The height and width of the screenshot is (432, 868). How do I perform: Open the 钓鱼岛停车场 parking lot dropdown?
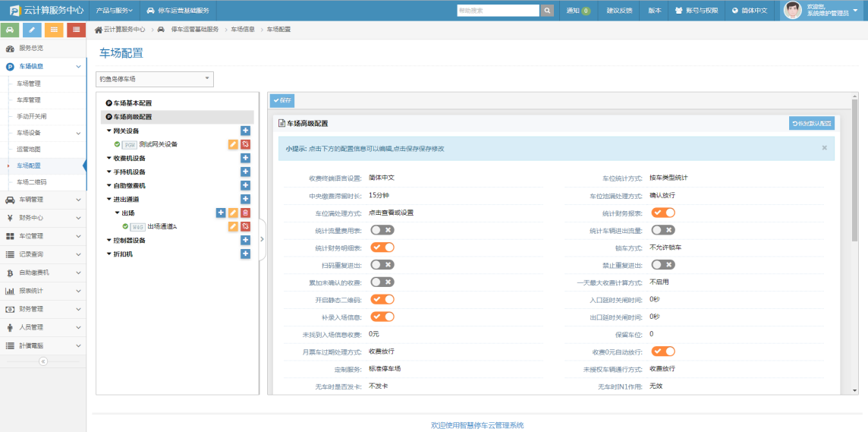pos(155,79)
